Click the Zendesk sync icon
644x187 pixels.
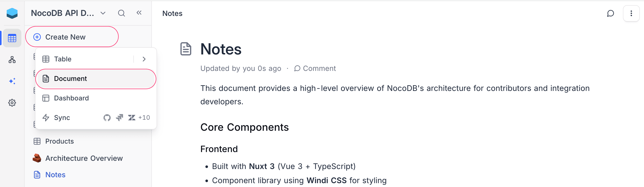132,118
